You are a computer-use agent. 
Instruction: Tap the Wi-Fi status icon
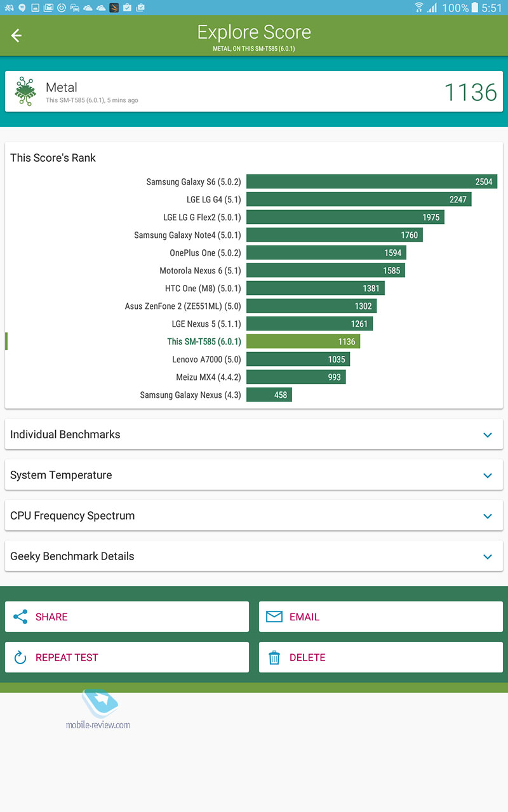click(419, 8)
